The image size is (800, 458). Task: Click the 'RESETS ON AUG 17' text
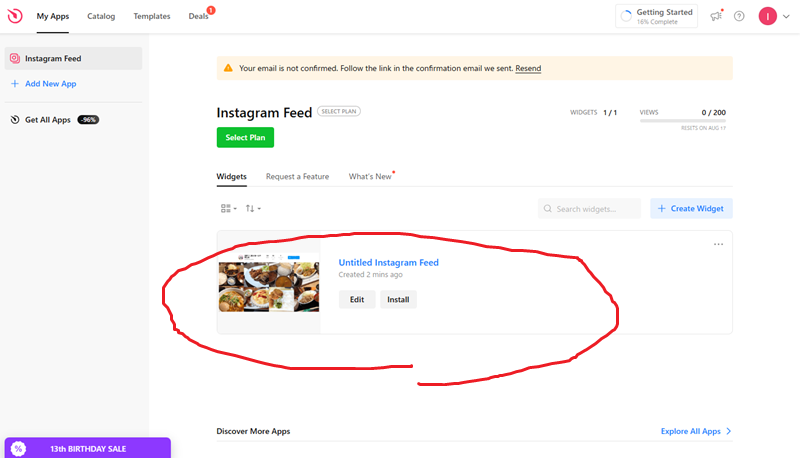click(703, 128)
